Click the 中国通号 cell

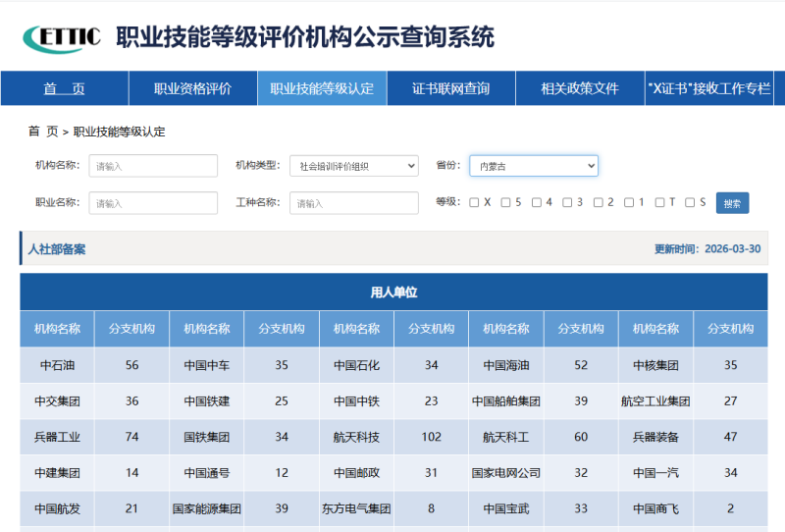pyautogui.click(x=207, y=473)
